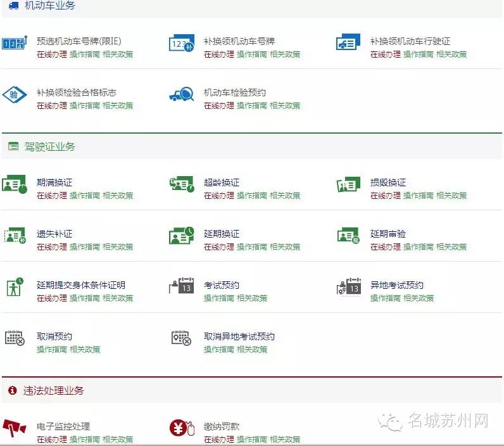Click the 异地考试预约 title

coord(396,285)
